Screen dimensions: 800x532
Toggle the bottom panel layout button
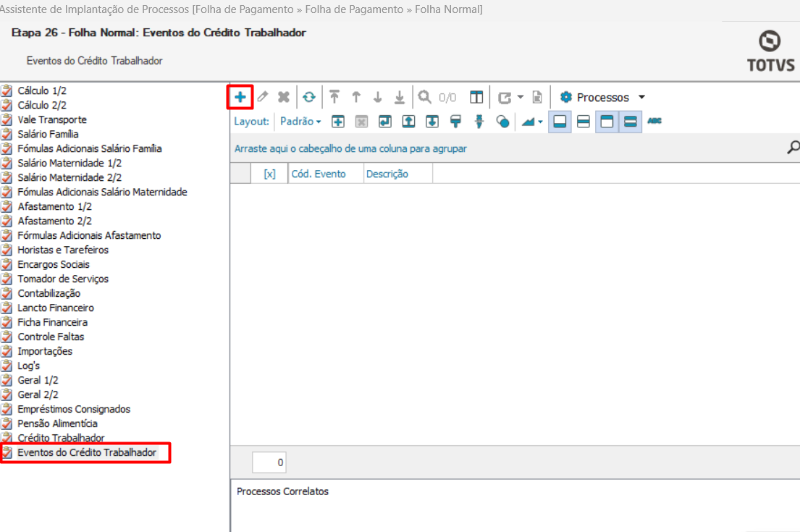click(559, 122)
